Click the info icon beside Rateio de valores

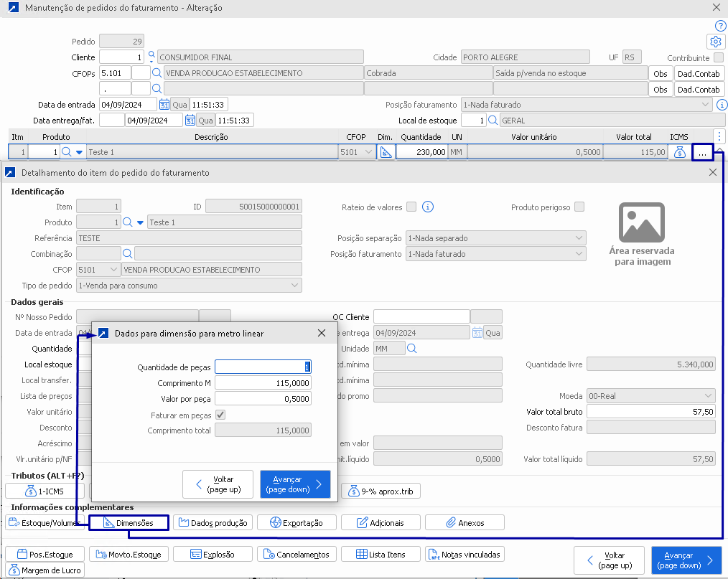pyautogui.click(x=428, y=207)
